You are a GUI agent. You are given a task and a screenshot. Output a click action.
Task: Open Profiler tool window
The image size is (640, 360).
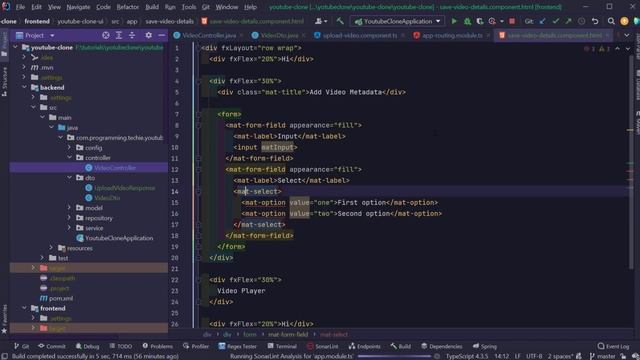196,346
